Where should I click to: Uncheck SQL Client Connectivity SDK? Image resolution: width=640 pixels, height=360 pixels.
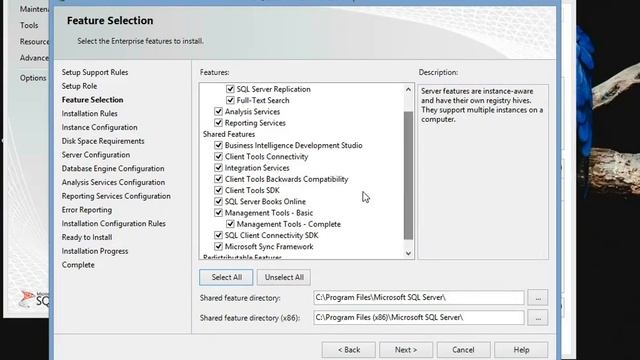pyautogui.click(x=218, y=235)
